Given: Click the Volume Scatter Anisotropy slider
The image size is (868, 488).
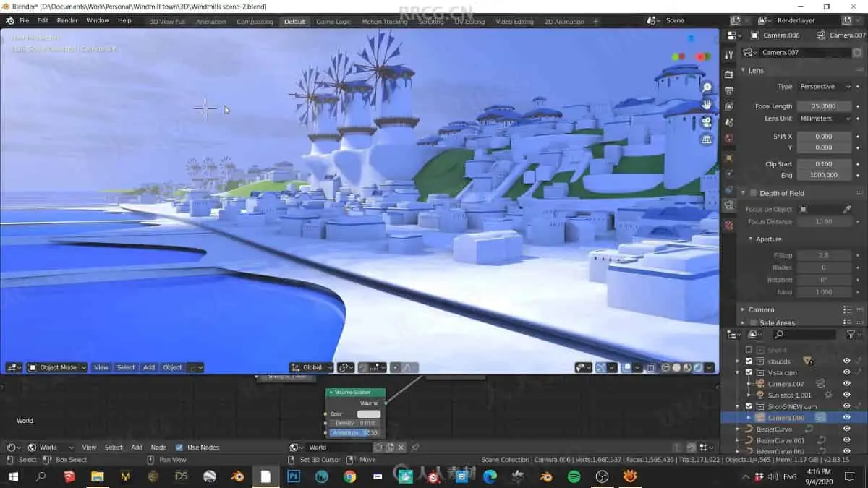Looking at the screenshot, I should click(x=355, y=432).
